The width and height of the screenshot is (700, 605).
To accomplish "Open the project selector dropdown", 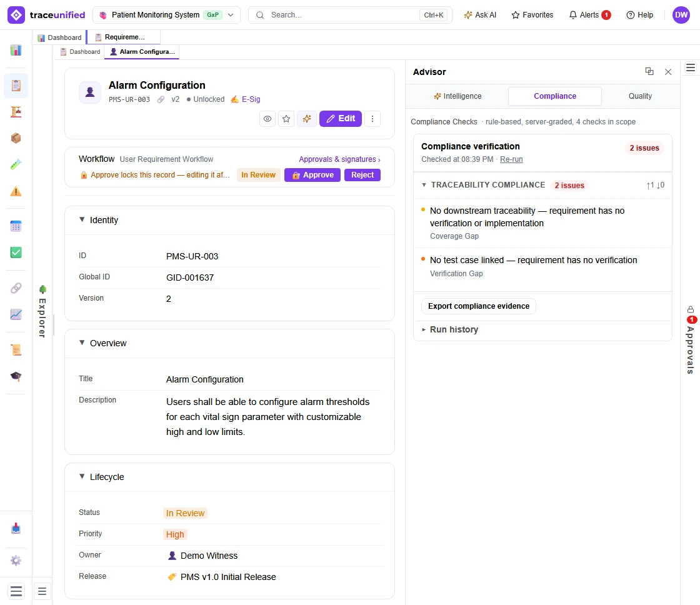I will pos(166,15).
